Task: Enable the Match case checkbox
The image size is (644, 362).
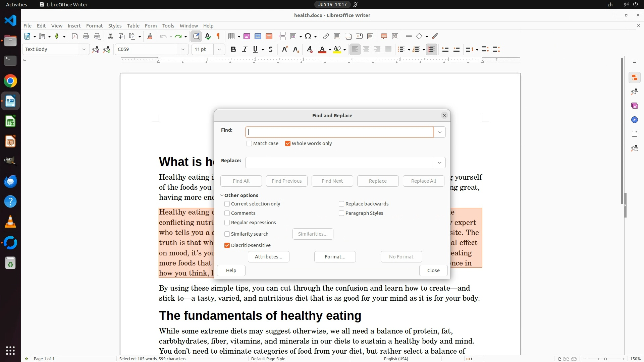Action: pos(249,143)
